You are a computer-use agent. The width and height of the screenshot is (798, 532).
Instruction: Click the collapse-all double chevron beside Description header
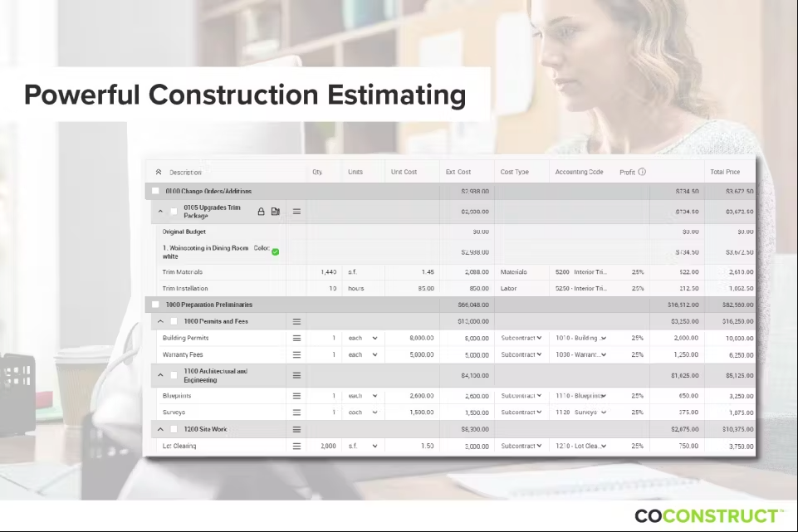[x=159, y=173]
